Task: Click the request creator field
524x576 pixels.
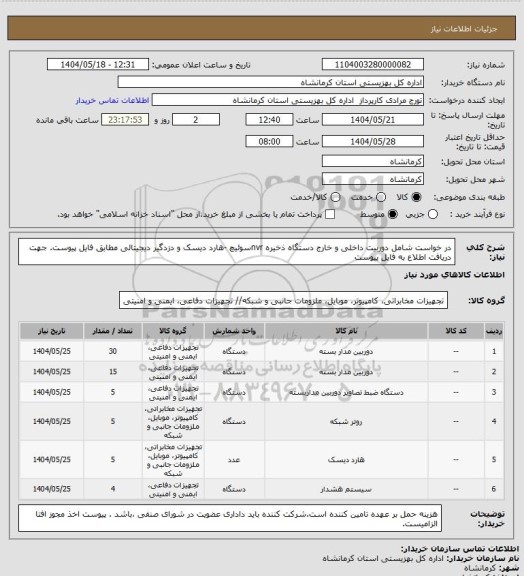Action: pyautogui.click(x=288, y=100)
